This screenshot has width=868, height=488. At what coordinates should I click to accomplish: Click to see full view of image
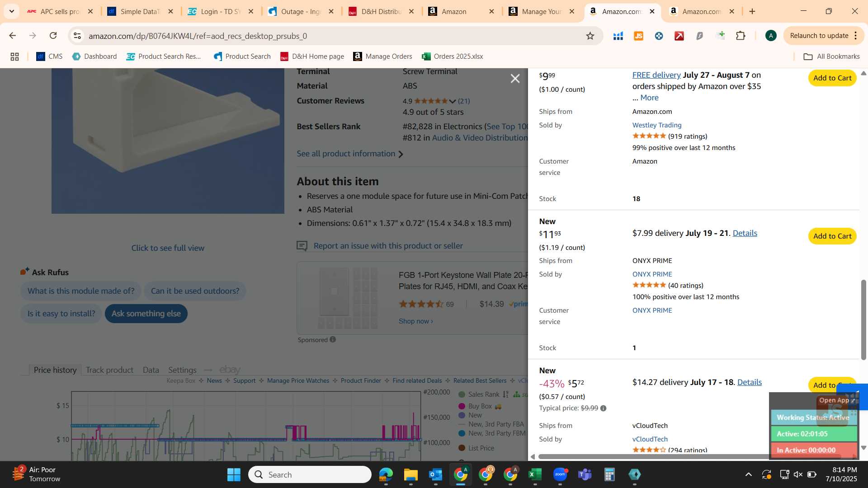168,248
